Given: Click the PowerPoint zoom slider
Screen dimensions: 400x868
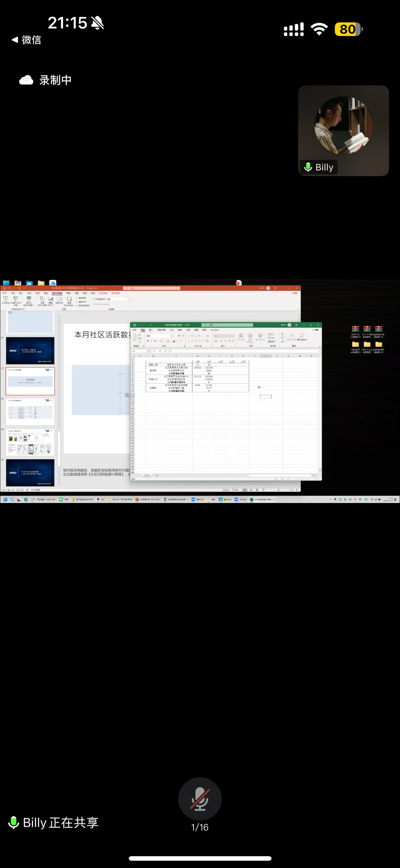Looking at the screenshot, I should (279, 490).
